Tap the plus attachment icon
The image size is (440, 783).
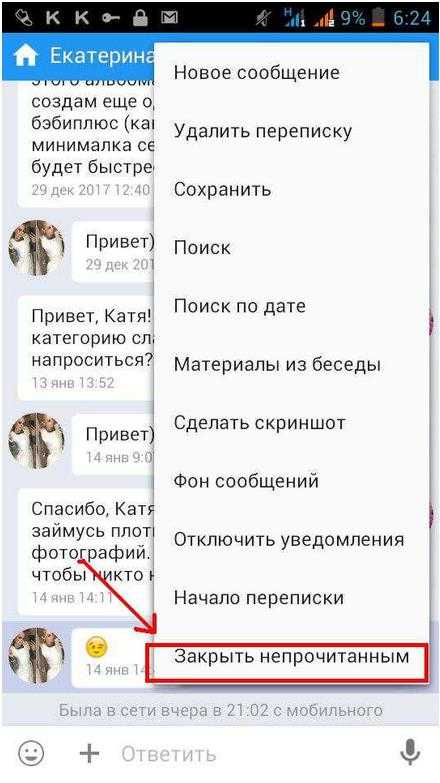point(89,753)
